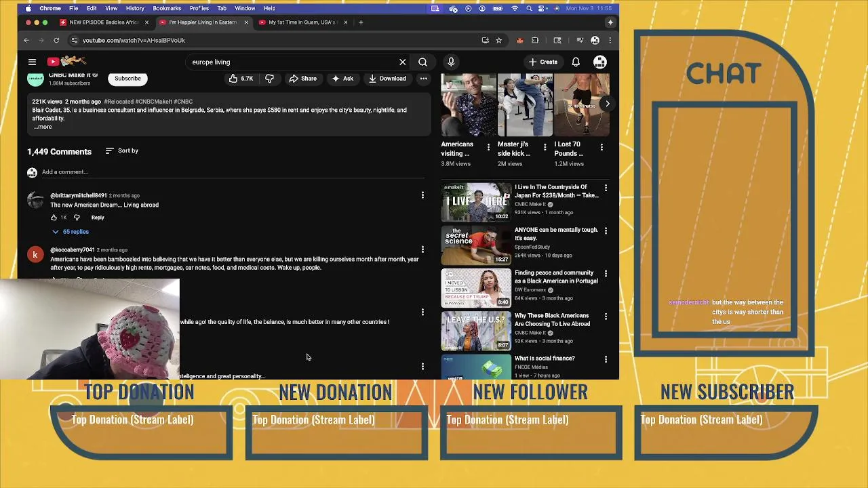868x488 pixels.
Task: Open Chrome extensions puzzle icon
Action: 535,40
